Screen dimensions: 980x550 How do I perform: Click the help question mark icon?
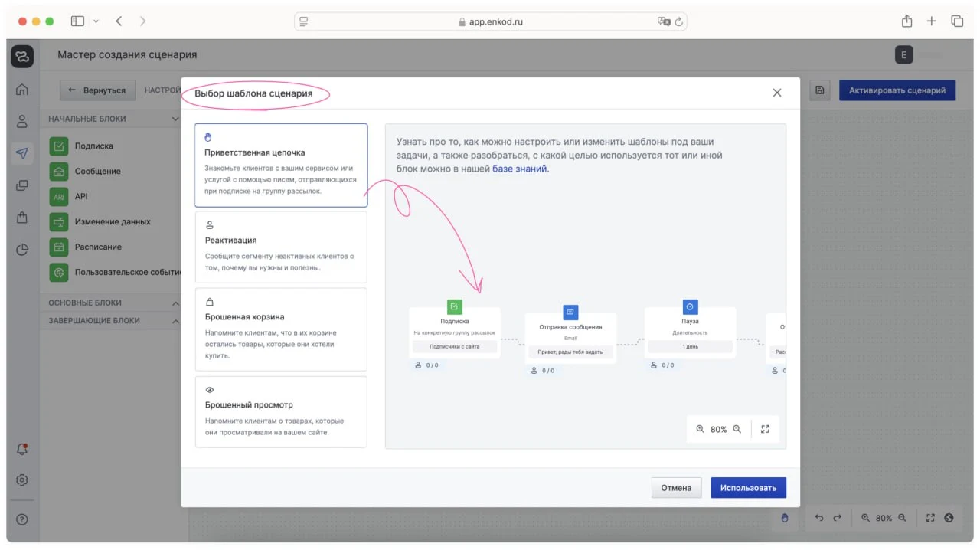point(22,519)
